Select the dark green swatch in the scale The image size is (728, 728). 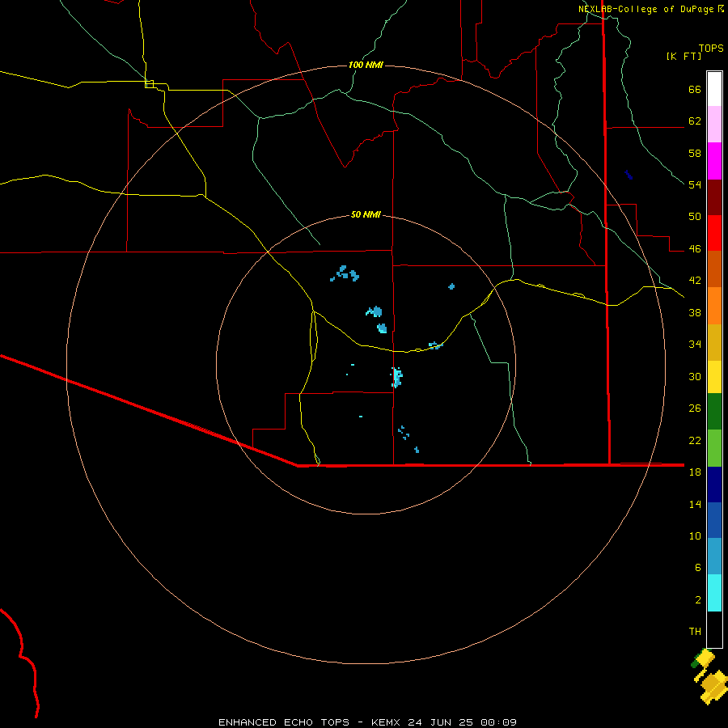tap(714, 412)
